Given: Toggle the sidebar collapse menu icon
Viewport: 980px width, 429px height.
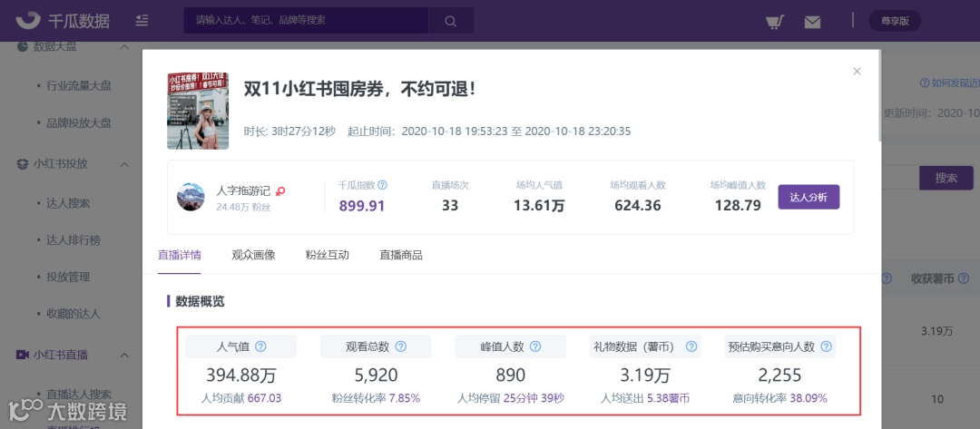Looking at the screenshot, I should 142,21.
